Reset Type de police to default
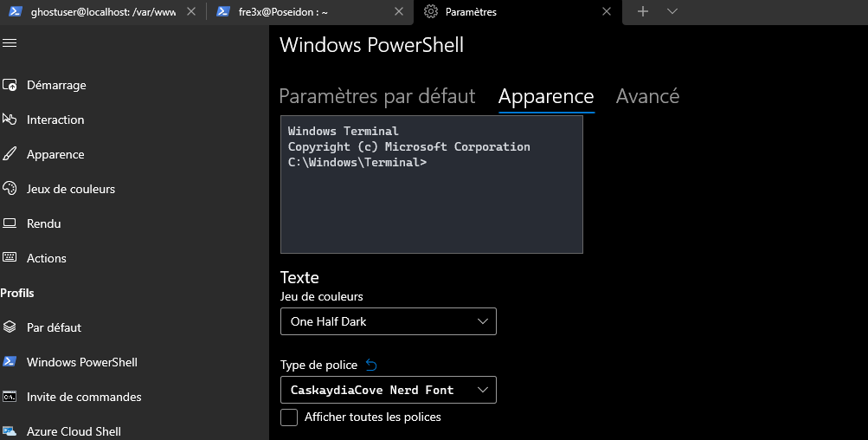The image size is (868, 440). [x=372, y=365]
